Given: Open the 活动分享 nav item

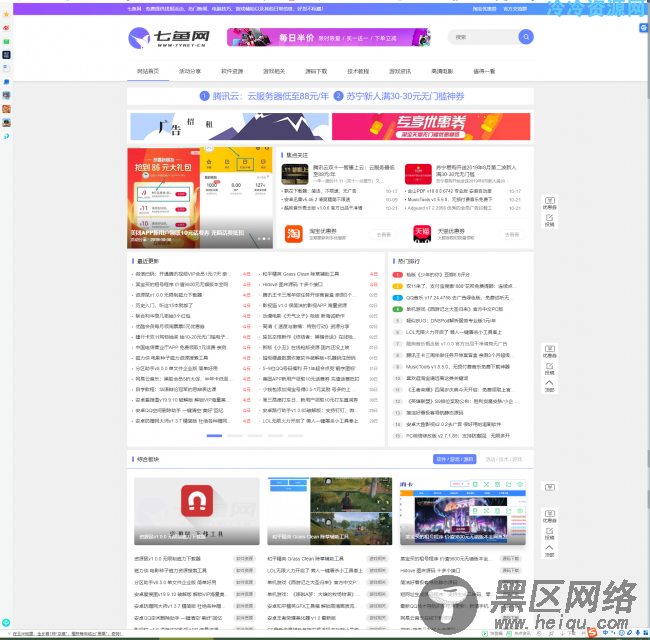Looking at the screenshot, I should [x=190, y=71].
